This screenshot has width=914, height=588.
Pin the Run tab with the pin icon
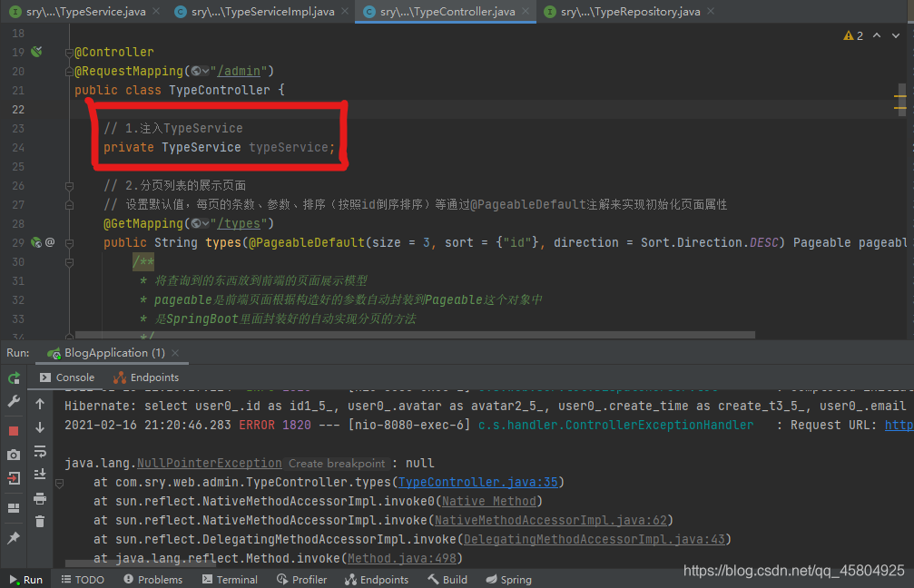[14, 538]
